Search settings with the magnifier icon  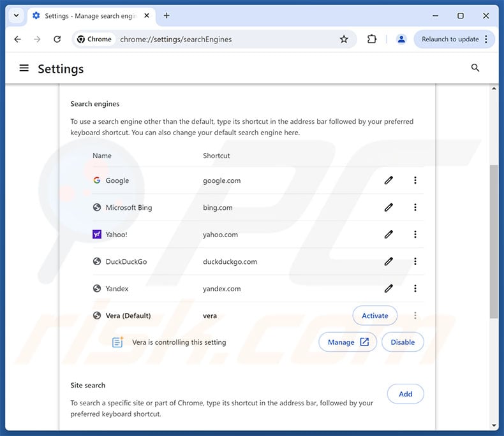click(475, 68)
